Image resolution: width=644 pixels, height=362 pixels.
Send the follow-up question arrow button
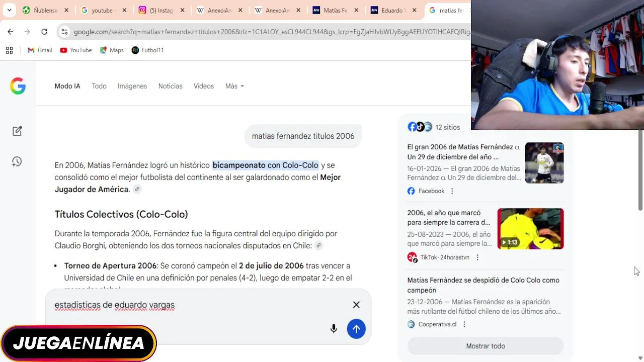coord(356,329)
